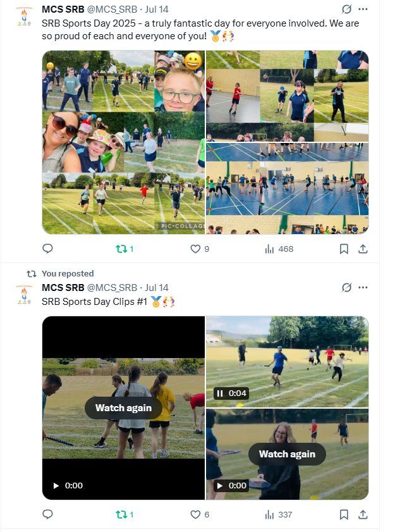Image resolution: width=395 pixels, height=532 pixels.
Task: Click Grok icon on Sports Day Clips post
Action: tap(346, 287)
